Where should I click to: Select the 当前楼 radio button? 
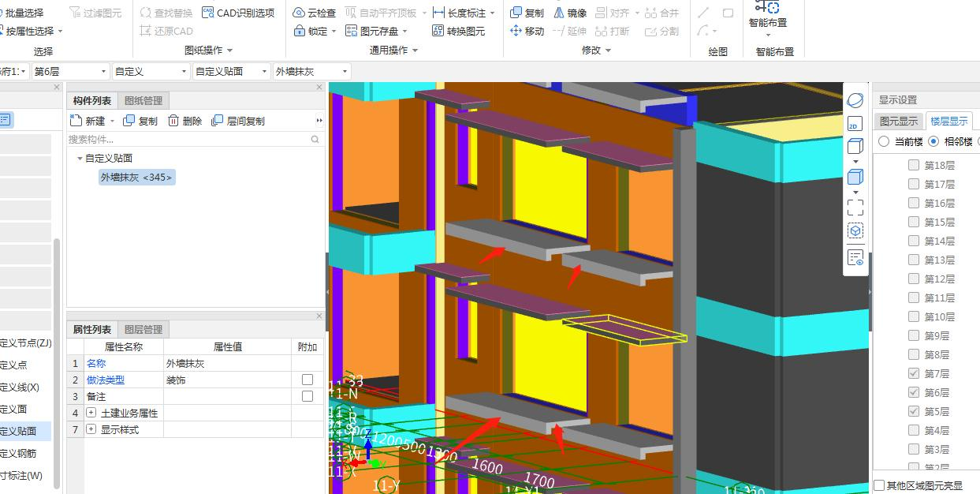pyautogui.click(x=884, y=141)
